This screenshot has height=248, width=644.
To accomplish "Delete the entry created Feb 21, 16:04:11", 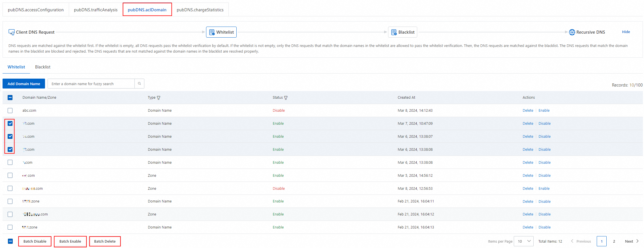I will 528,202.
